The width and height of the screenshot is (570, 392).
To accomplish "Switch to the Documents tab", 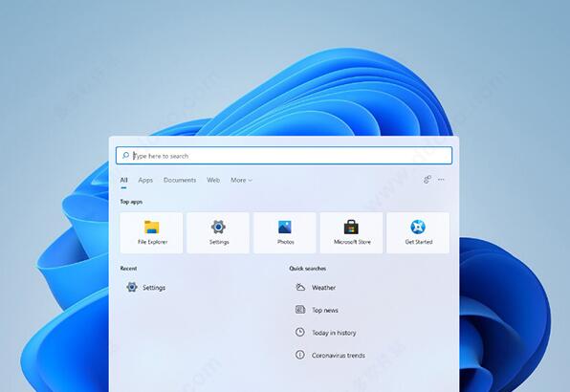I will (180, 180).
